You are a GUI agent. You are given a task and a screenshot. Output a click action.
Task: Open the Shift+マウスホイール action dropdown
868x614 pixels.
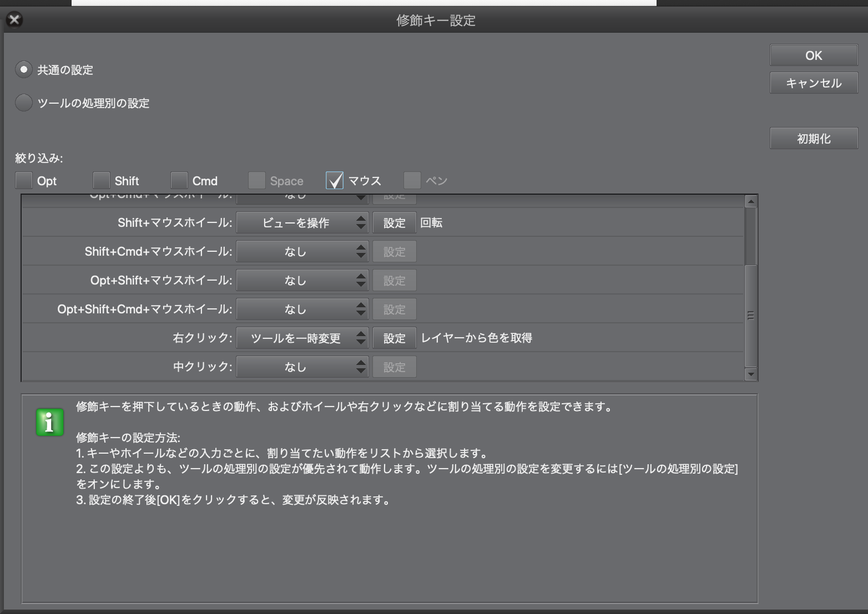pyautogui.click(x=302, y=223)
